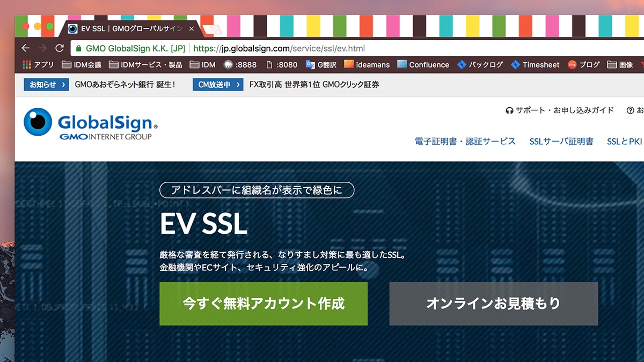This screenshot has width=644, height=362.
Task: Click the jp.globalsign.com URL text field
Action: (279, 48)
